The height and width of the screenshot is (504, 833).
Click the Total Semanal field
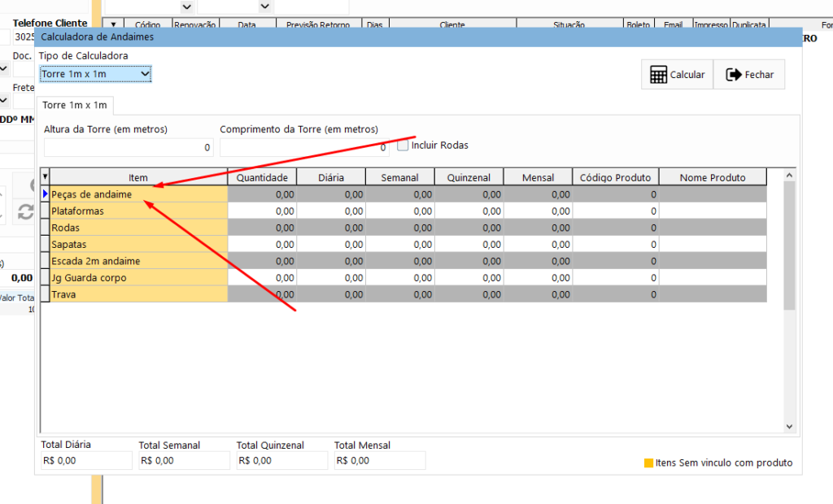185,460
